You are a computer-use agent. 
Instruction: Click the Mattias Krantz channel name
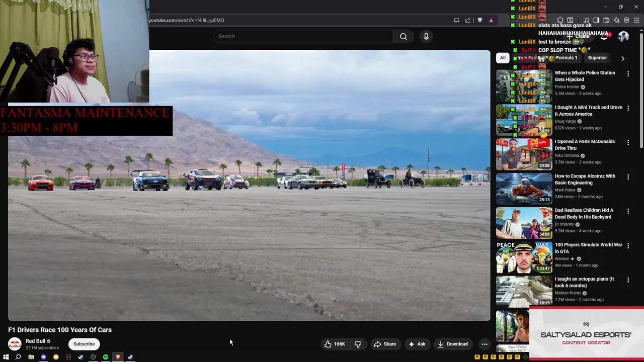click(568, 293)
